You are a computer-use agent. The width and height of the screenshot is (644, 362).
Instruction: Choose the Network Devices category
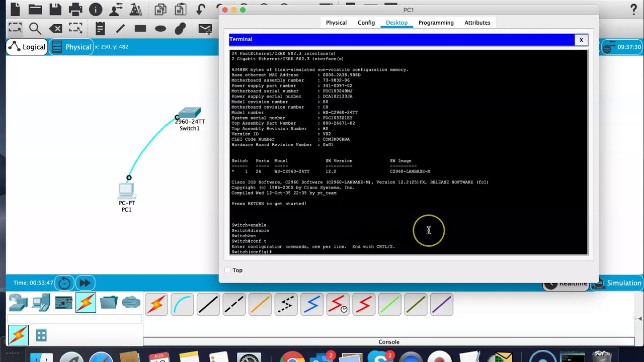point(18,303)
